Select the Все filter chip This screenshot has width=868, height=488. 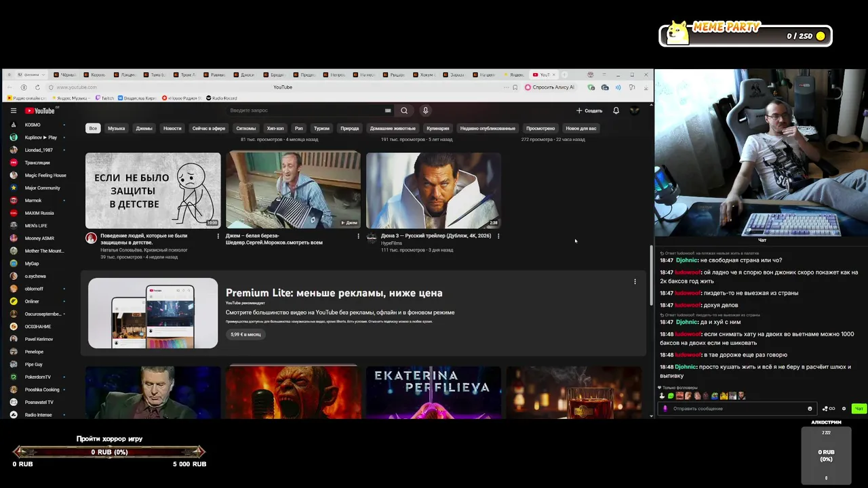pyautogui.click(x=93, y=128)
